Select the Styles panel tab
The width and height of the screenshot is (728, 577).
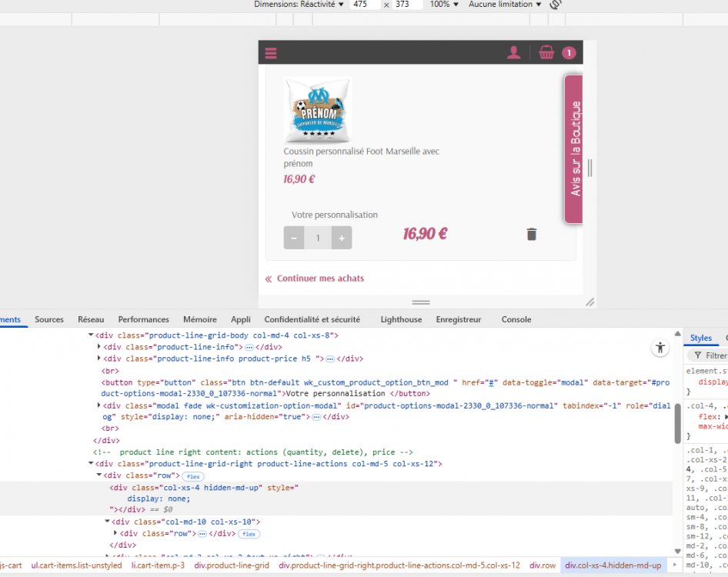click(x=700, y=338)
